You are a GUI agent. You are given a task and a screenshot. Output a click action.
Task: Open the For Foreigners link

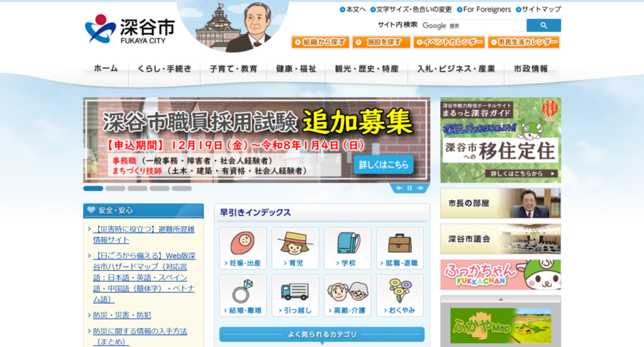(484, 9)
